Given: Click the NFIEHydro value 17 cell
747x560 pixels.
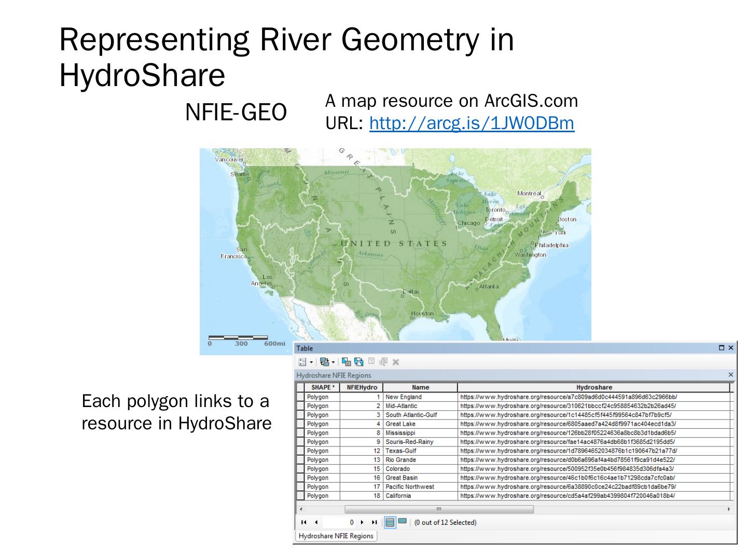Looking at the screenshot, I should tap(362, 487).
